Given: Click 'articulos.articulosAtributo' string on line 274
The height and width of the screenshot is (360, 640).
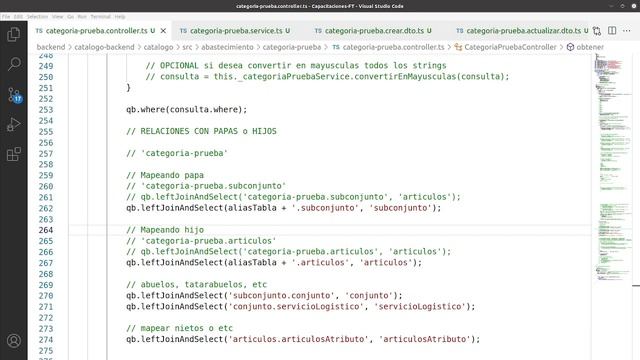Looking at the screenshot, I should 298,339.
